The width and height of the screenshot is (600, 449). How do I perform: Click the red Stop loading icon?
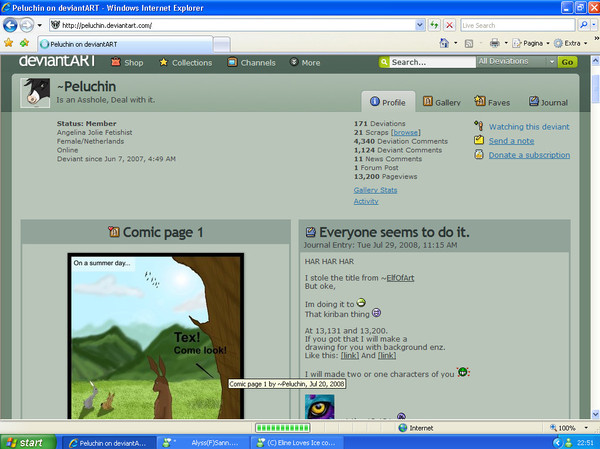coord(450,25)
